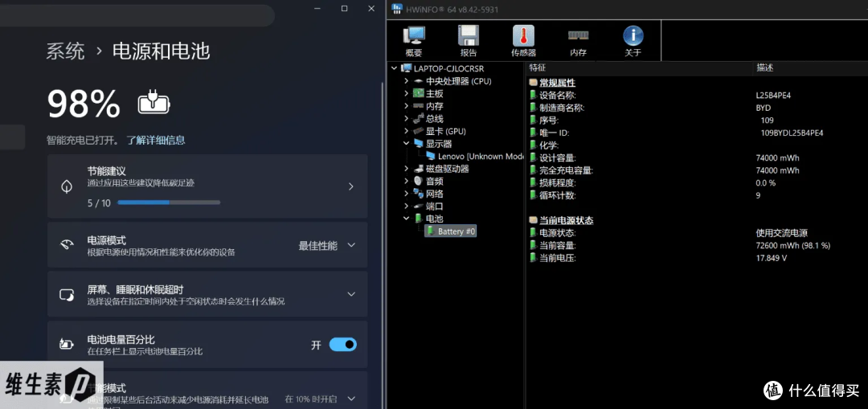The image size is (868, 409).
Task: Maximize the Settings window
Action: [344, 8]
